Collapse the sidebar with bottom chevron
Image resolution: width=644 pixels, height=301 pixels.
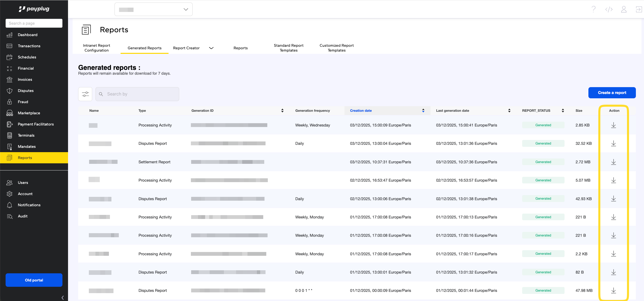(62, 297)
